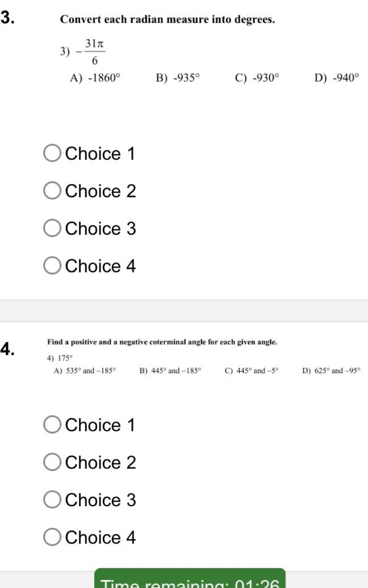Click the green Time remaining banner

pos(190,580)
